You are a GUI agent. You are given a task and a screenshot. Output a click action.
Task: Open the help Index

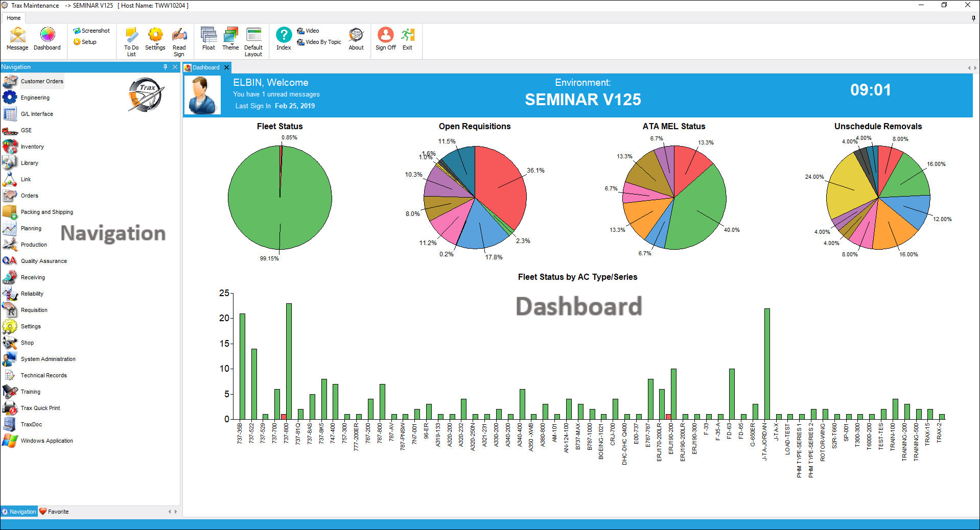[x=284, y=39]
